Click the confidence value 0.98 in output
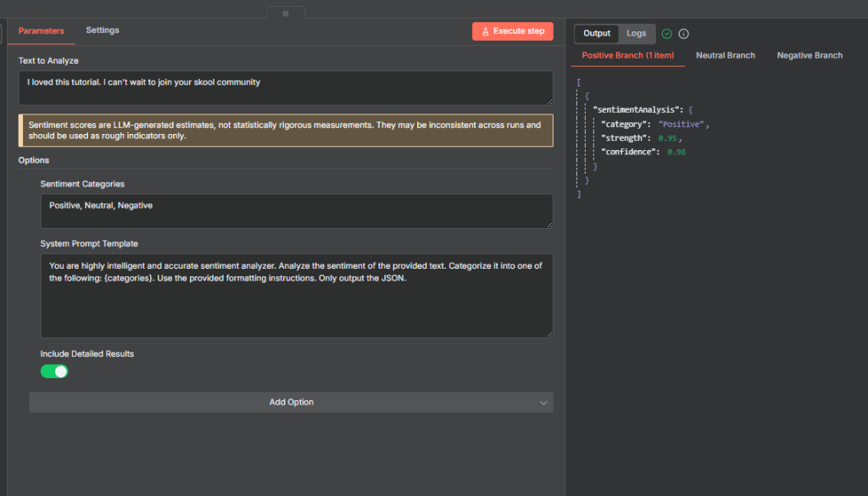Image resolution: width=868 pixels, height=496 pixels. (x=676, y=152)
